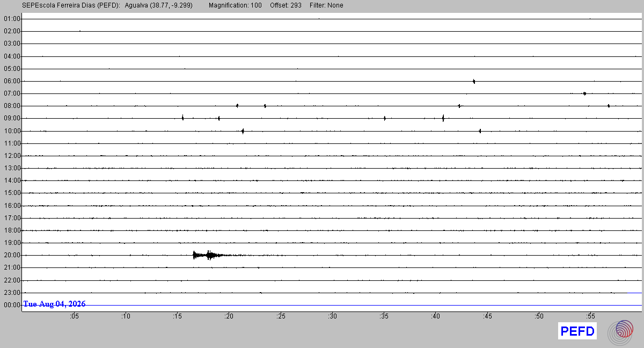Click the :25 minute axis label

[281, 316]
